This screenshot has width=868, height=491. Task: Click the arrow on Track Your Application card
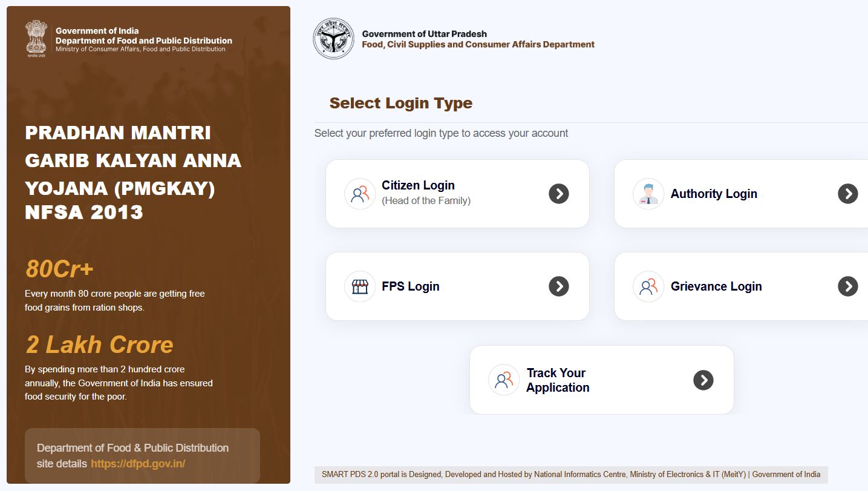(703, 380)
